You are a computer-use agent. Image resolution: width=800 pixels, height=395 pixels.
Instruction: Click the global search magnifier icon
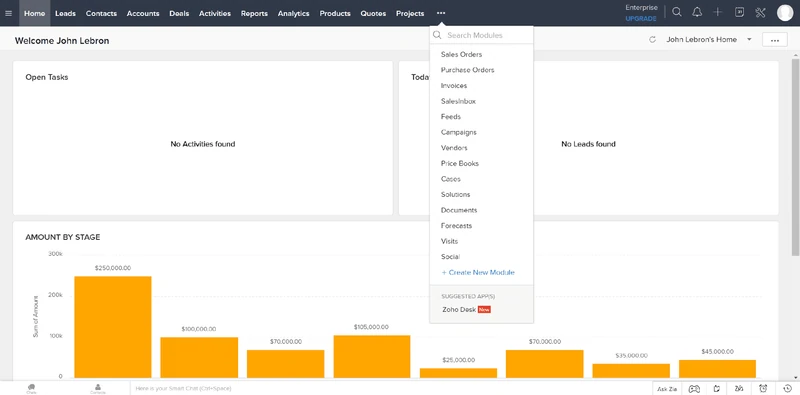tap(677, 13)
